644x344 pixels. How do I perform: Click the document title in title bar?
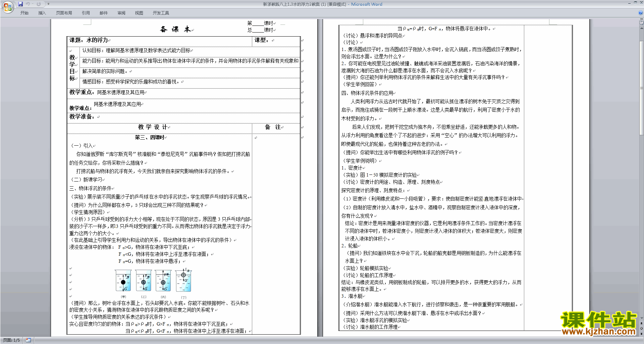(x=322, y=4)
